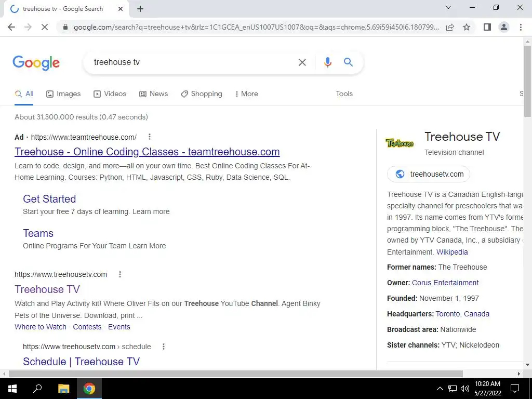Click the share page icon in address bar

coord(450,27)
